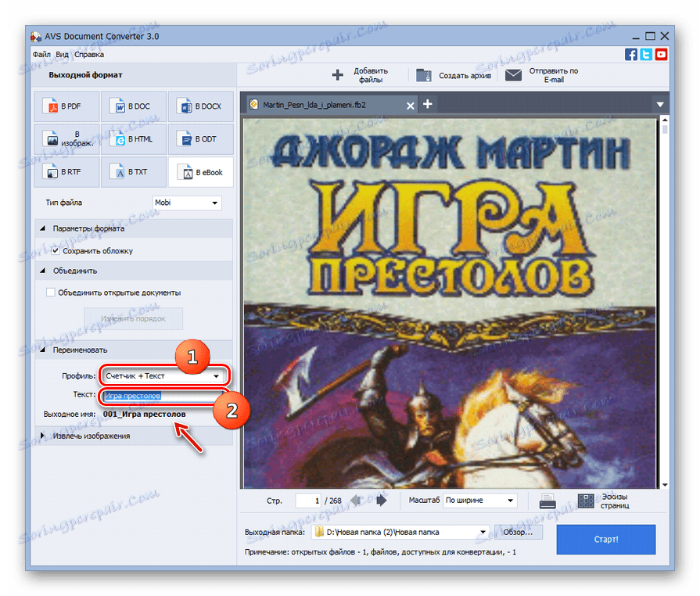Open the output folder dropdown

click(x=400, y=532)
